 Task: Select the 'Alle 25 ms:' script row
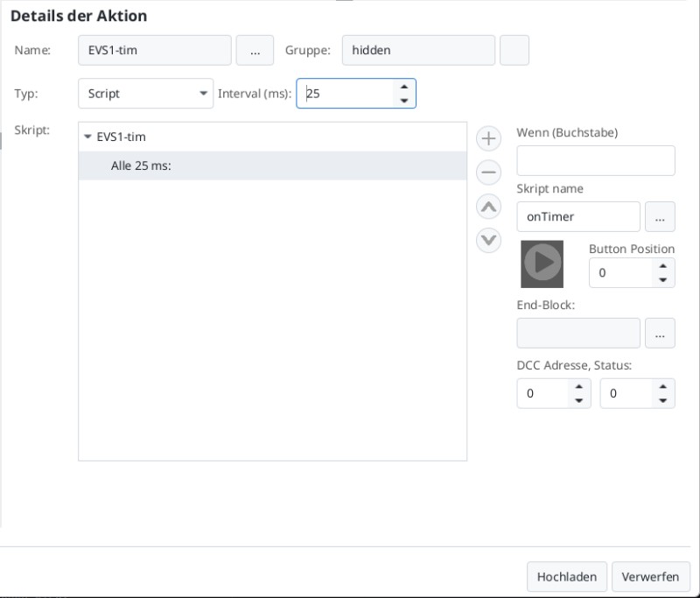click(x=272, y=165)
